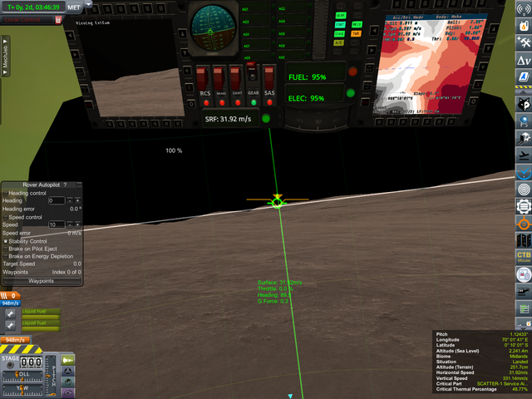Screen dimensions: 532x399
Task: Open the crossed tools icon in sidebar
Action: point(523,42)
